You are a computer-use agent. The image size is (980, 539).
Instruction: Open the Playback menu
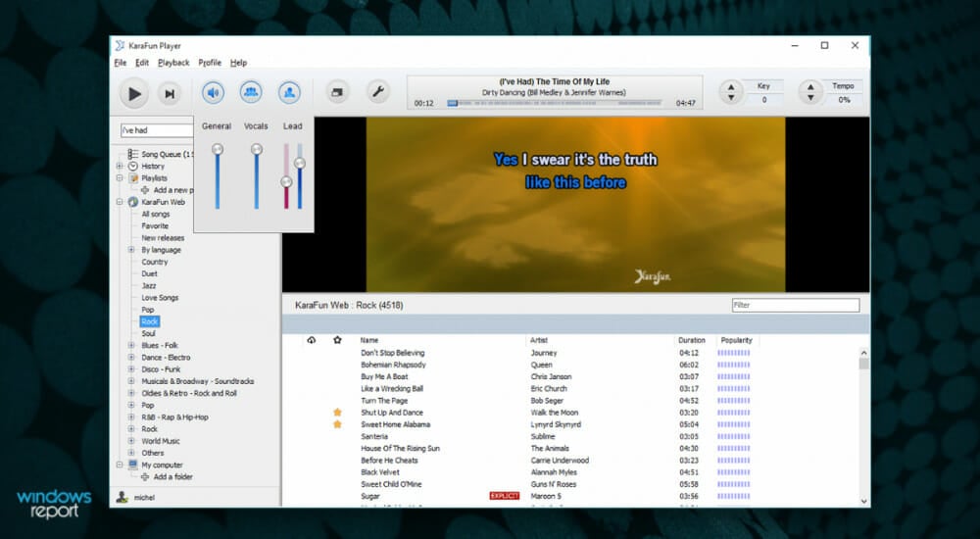point(173,63)
